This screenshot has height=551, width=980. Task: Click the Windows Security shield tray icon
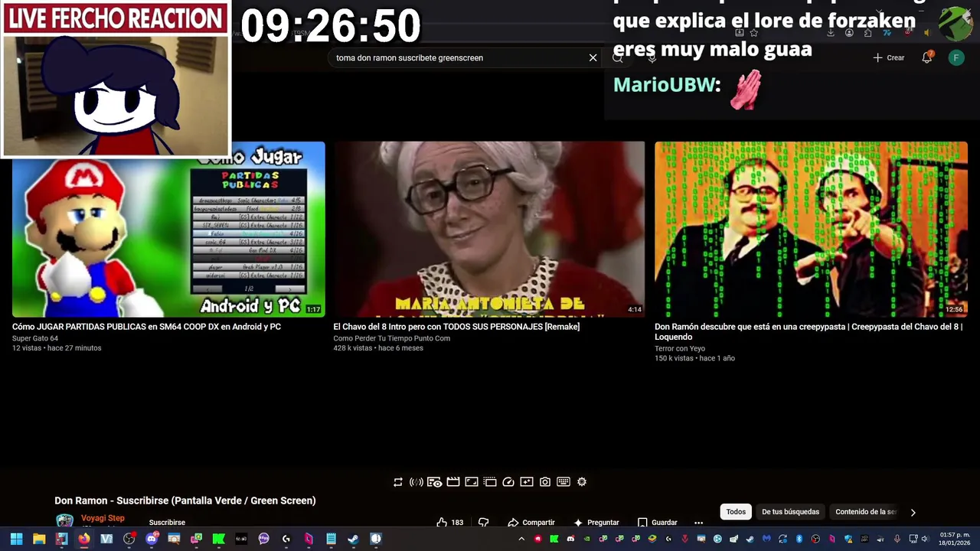coord(848,539)
